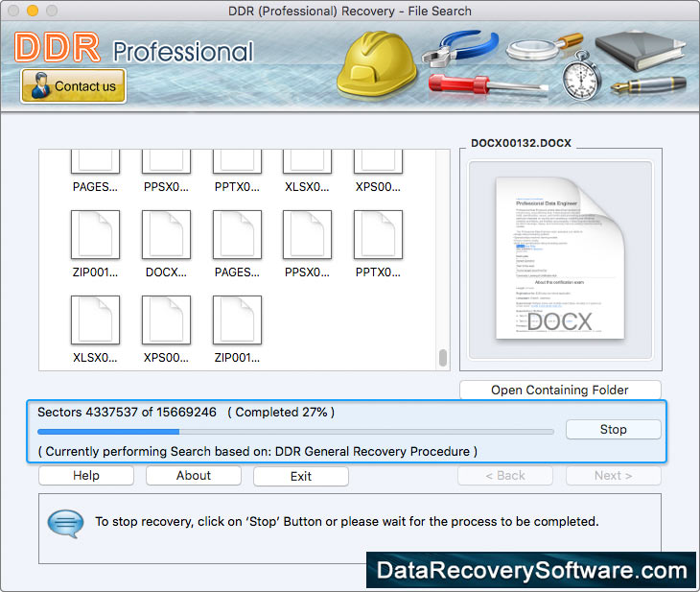Select the XPS00 file icon in the bottom row
The width and height of the screenshot is (700, 592).
tap(166, 320)
